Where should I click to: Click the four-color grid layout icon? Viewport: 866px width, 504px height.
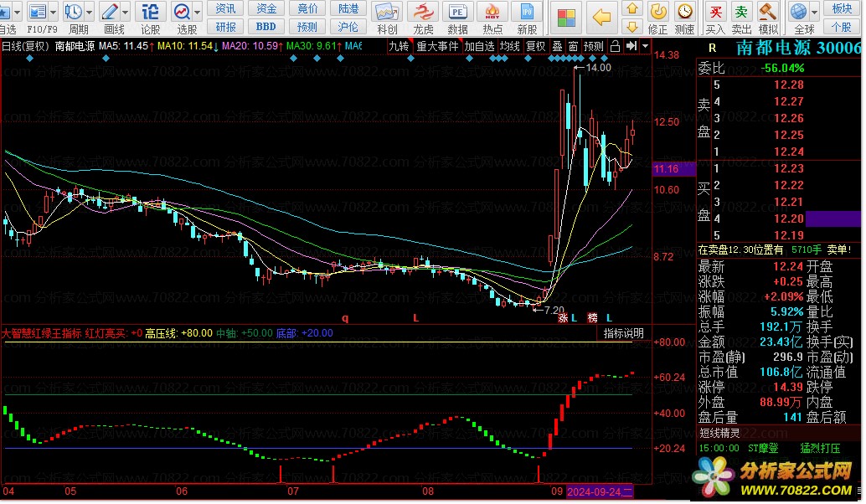566,17
